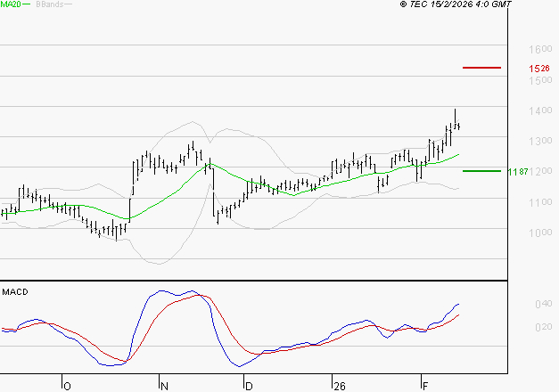559x392 pixels.
Task: Select the F month marker on time axis
Action: coord(424,386)
